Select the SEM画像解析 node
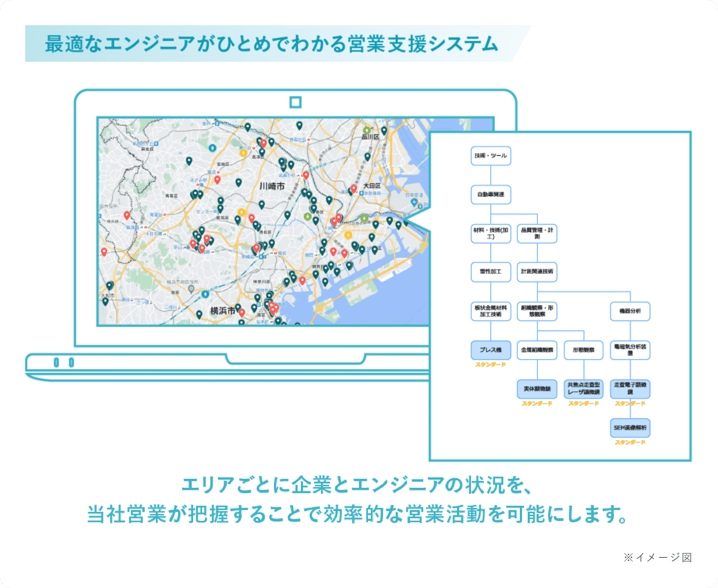 (x=630, y=427)
